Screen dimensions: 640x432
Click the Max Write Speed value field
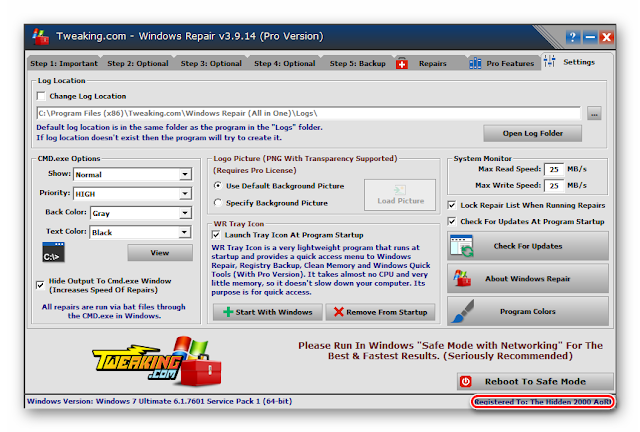point(554,185)
